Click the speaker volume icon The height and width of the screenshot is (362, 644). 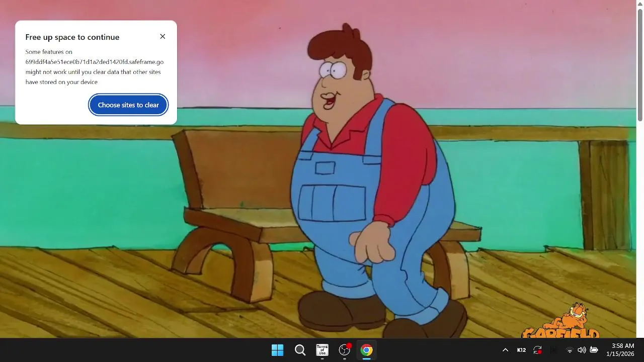point(582,350)
